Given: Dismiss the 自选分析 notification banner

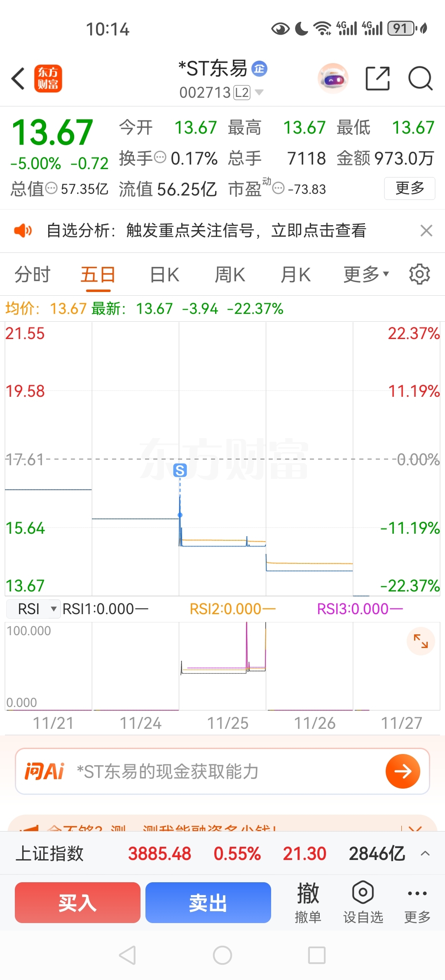Looking at the screenshot, I should click(x=426, y=231).
